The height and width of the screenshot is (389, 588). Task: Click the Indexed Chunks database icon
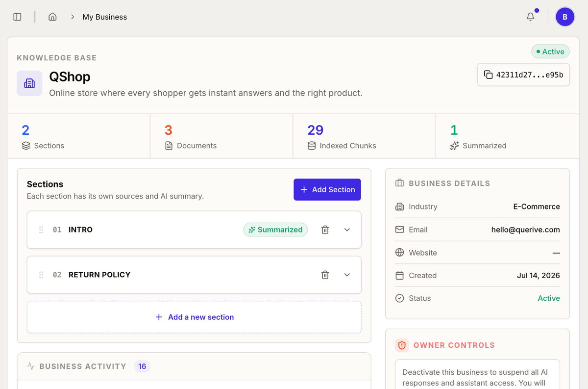coord(312,146)
